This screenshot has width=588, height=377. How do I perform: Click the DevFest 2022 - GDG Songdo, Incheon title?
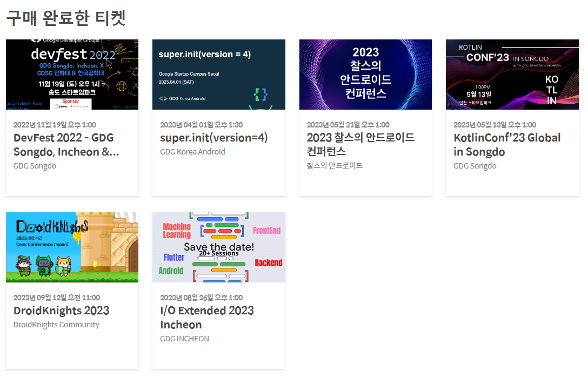(66, 145)
